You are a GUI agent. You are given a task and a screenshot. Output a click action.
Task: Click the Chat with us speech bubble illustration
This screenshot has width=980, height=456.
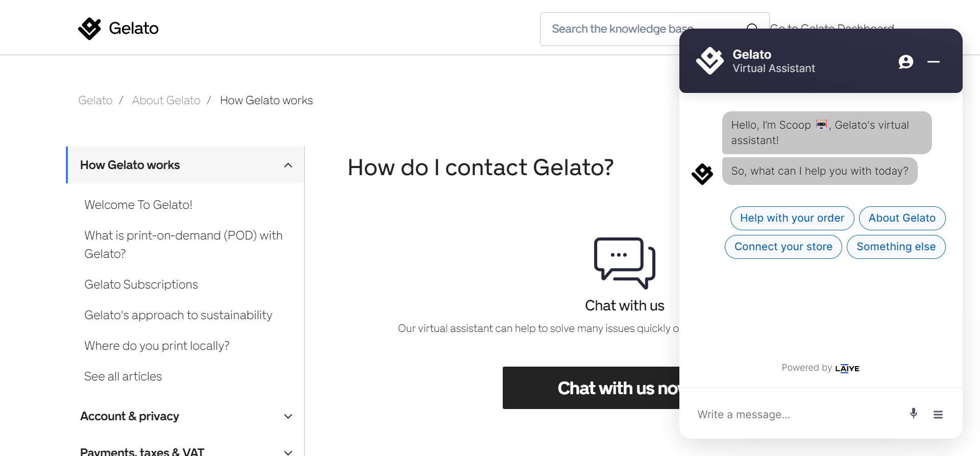point(624,263)
